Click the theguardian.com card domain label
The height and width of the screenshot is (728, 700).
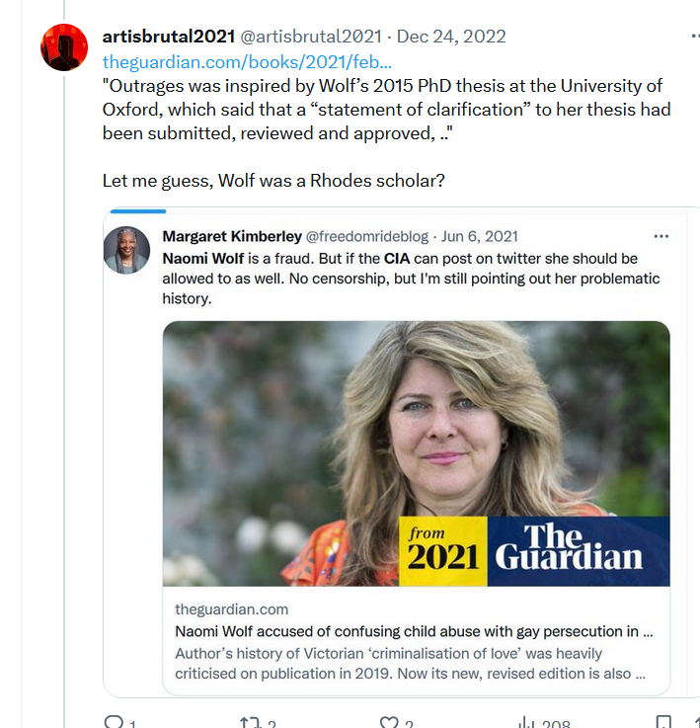(x=231, y=609)
